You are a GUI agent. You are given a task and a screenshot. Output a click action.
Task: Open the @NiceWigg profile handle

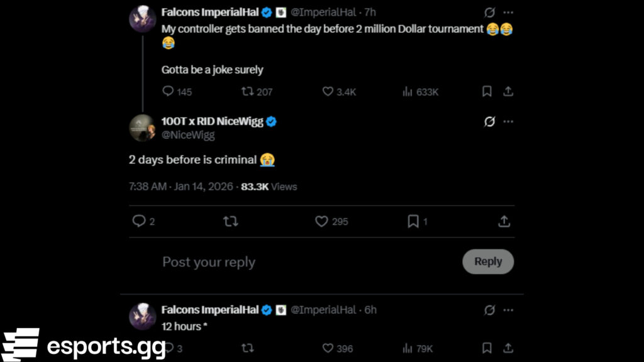pyautogui.click(x=188, y=135)
